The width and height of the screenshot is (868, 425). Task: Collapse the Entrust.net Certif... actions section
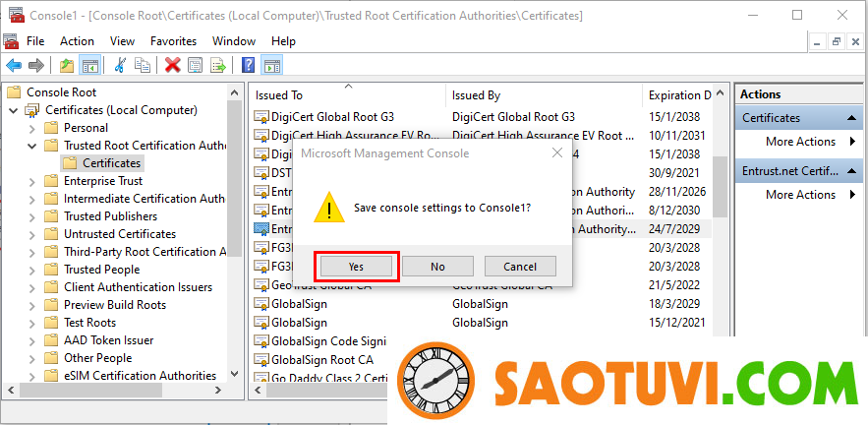point(851,171)
